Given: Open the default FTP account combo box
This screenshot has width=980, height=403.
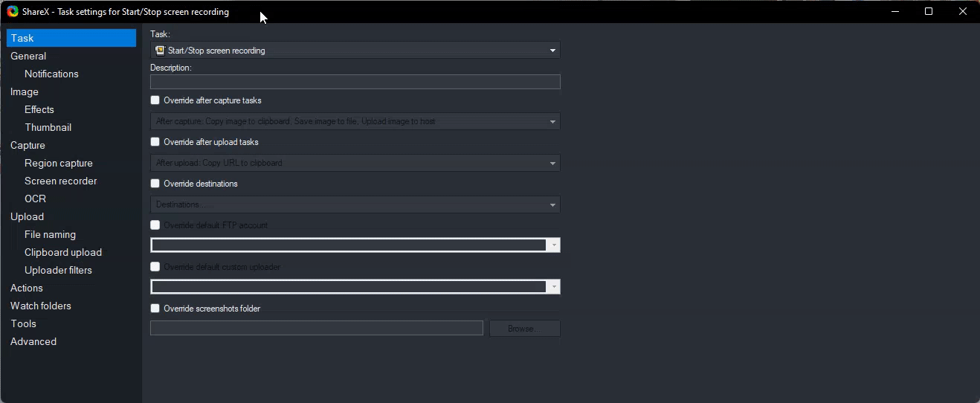Looking at the screenshot, I should 355,245.
